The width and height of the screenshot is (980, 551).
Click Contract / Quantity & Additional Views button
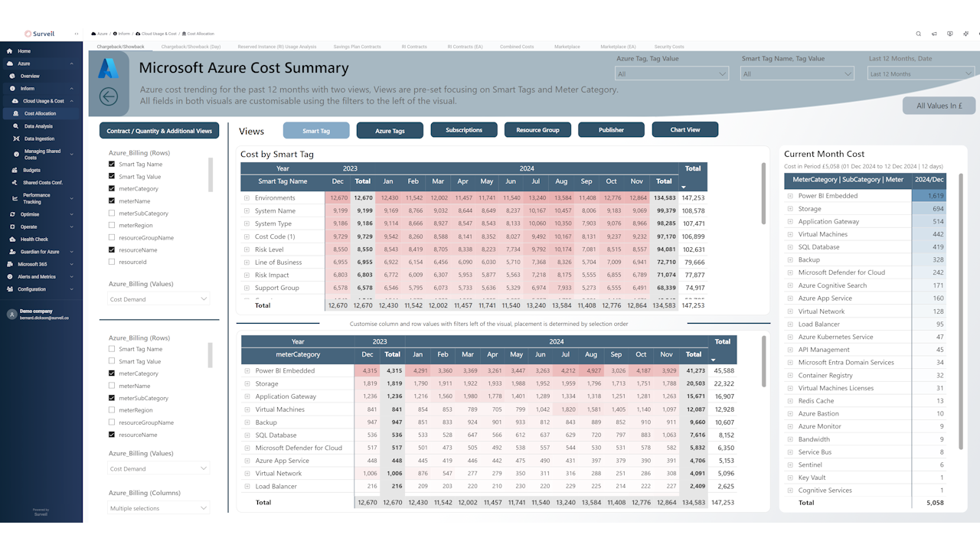point(159,131)
